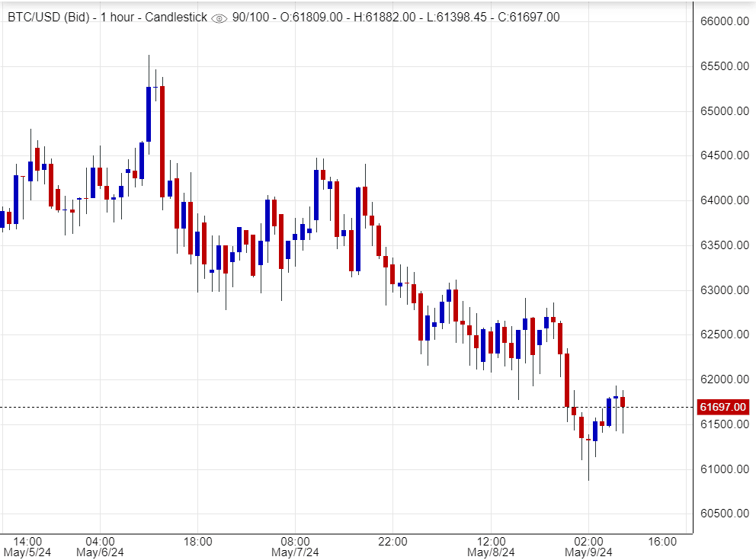Click the red 61697.00 current price tag
This screenshot has height=560, width=756.
click(x=722, y=407)
